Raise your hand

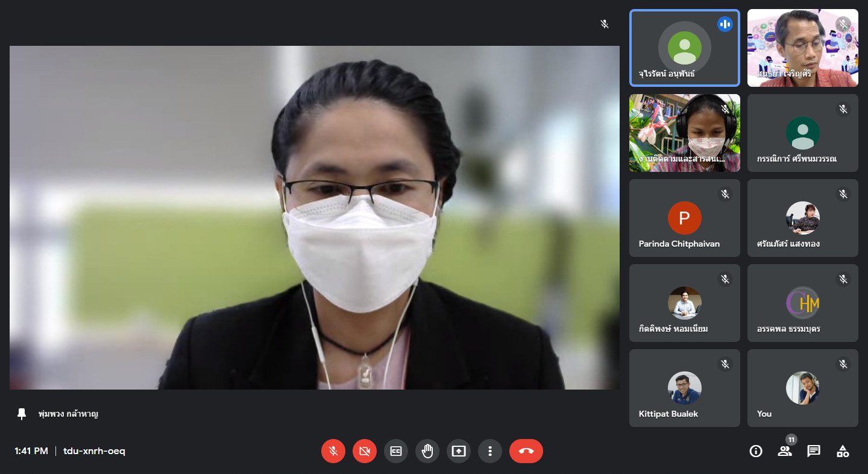427,451
